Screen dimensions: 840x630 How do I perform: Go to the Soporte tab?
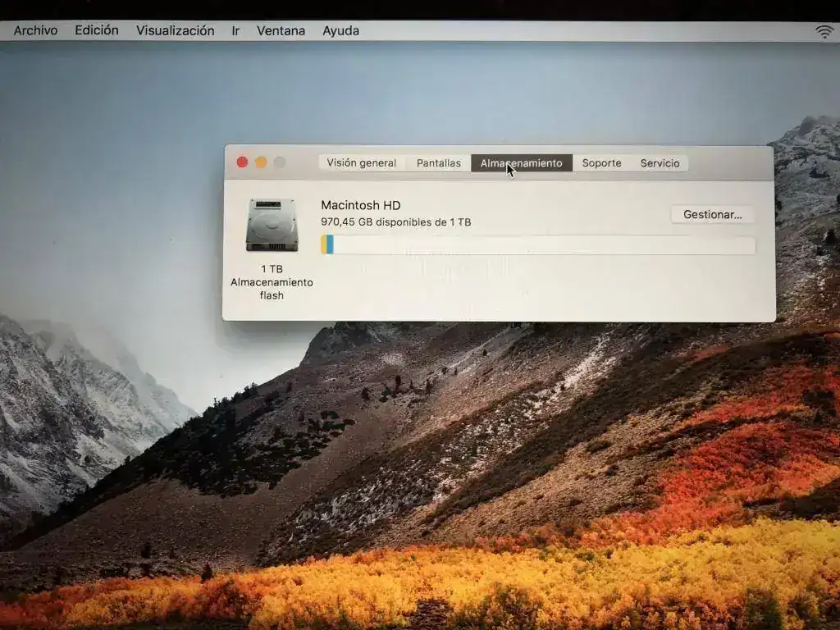point(601,163)
